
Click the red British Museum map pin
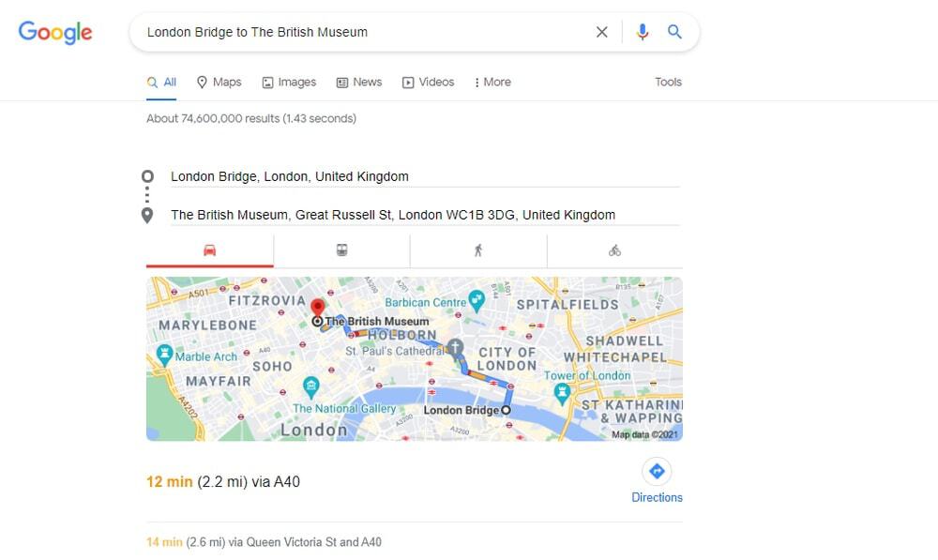pos(318,308)
